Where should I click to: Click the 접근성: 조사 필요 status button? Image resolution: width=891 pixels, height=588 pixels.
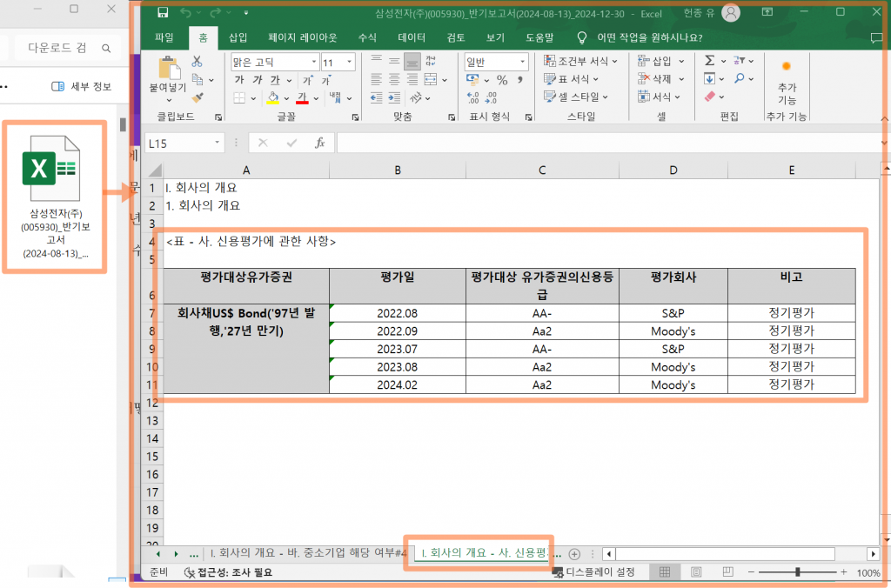tap(228, 572)
